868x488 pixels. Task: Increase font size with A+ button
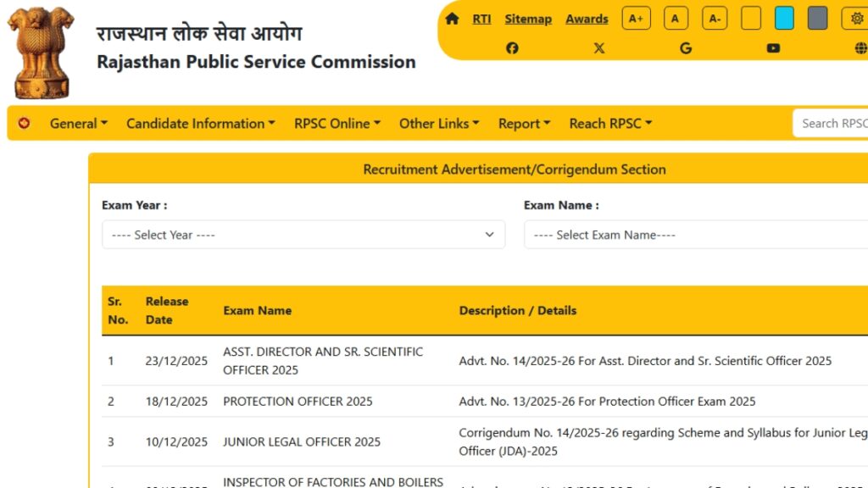636,19
